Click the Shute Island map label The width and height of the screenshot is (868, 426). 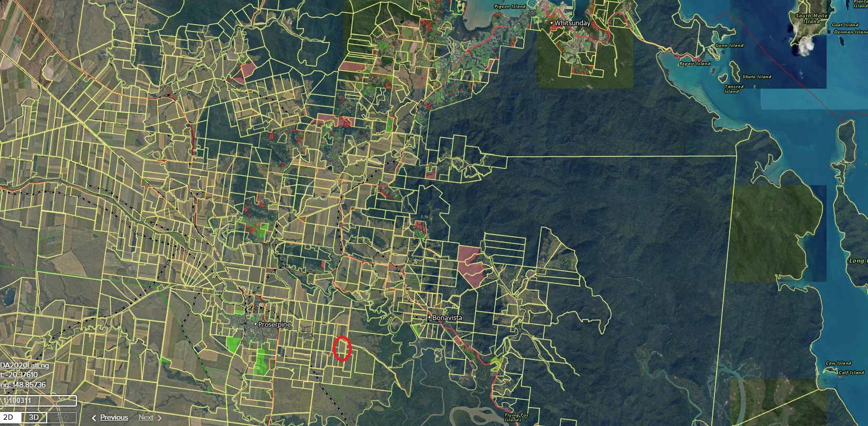click(756, 77)
